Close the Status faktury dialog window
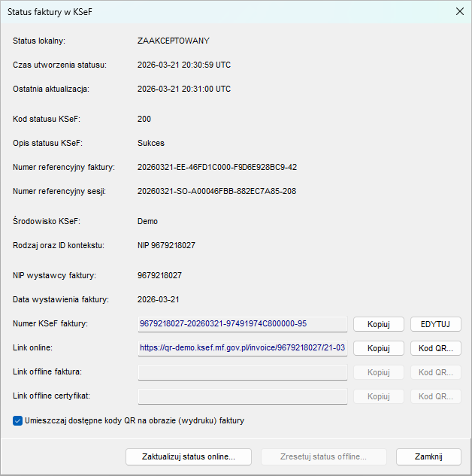The image size is (472, 476). pos(459,11)
